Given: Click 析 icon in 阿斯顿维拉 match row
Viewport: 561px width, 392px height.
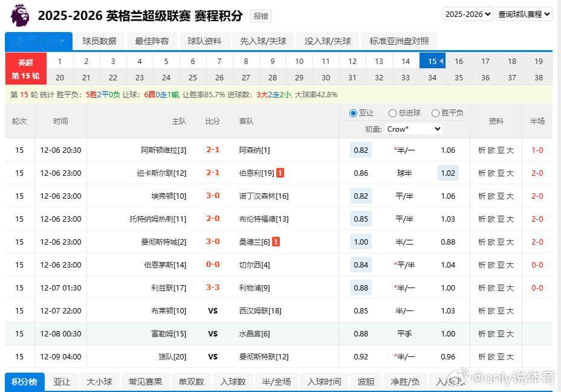Looking at the screenshot, I should pyautogui.click(x=482, y=150).
